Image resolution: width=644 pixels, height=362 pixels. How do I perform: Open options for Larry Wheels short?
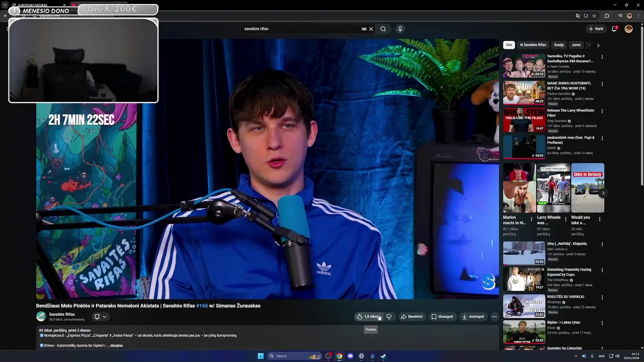[566, 219]
